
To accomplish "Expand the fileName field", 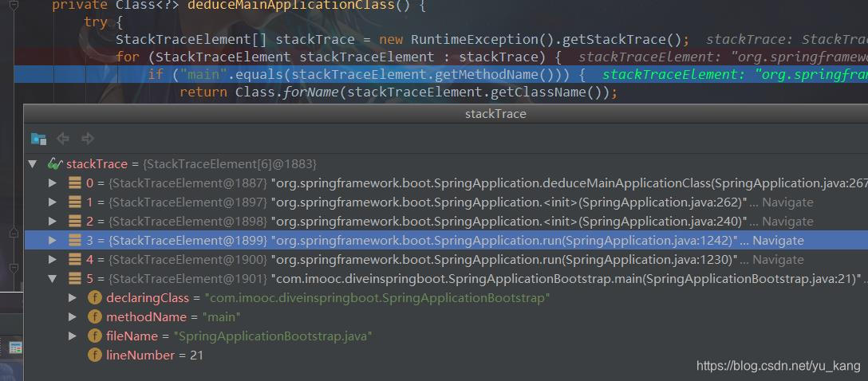I will (72, 336).
